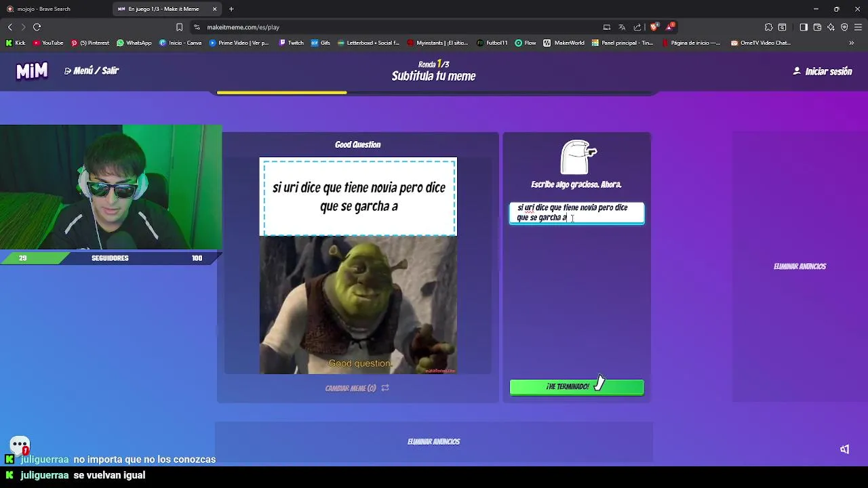Screen dimensions: 868x488
Task: View site information icon
Action: point(197,27)
